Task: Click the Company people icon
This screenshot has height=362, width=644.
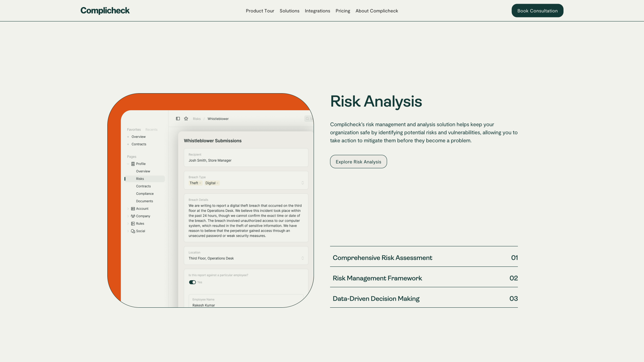Action: [x=133, y=216]
